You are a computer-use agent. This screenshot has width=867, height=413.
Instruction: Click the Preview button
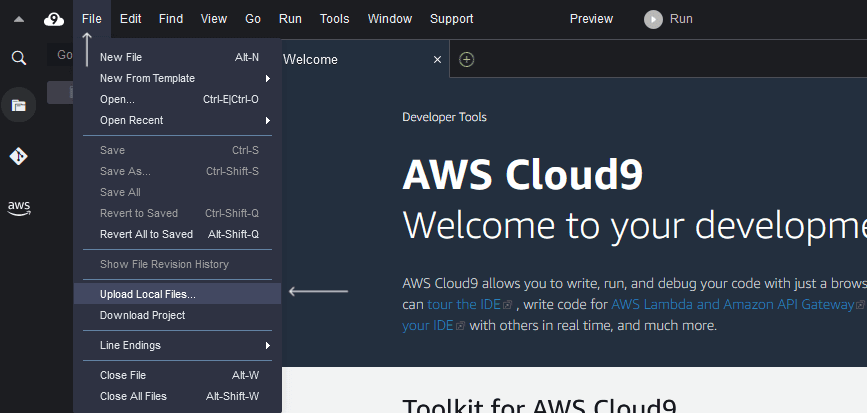click(591, 19)
